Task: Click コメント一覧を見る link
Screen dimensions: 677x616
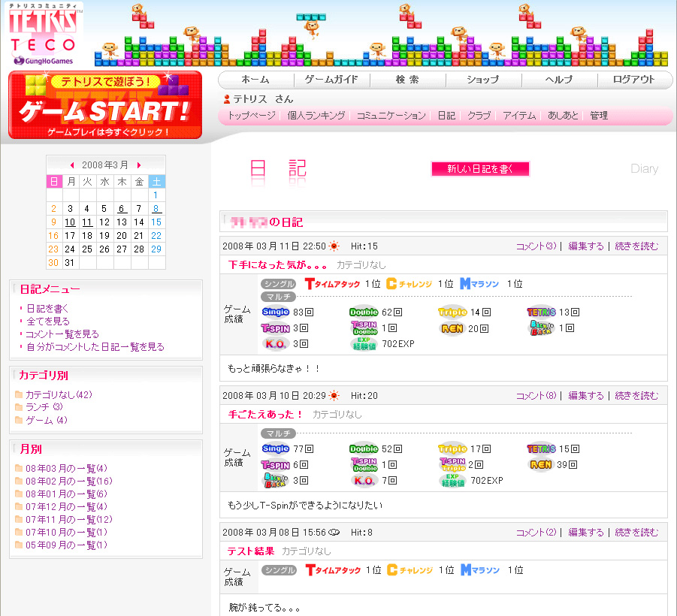Action: (62, 334)
